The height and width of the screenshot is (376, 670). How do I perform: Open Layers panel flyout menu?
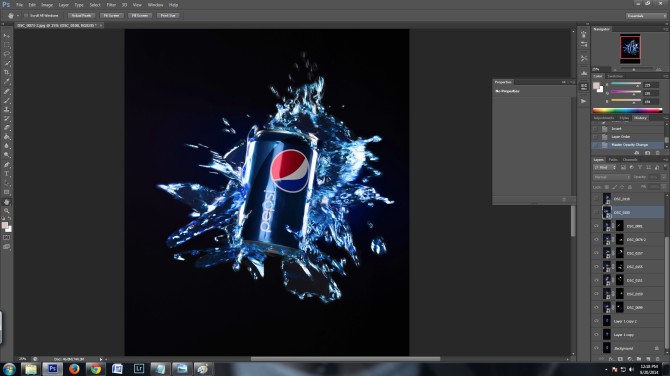[x=666, y=159]
